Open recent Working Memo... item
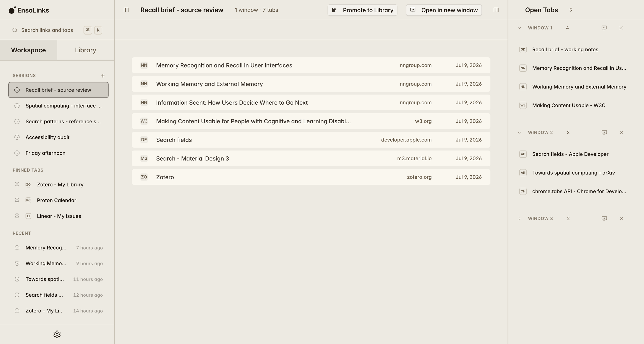 [58, 263]
